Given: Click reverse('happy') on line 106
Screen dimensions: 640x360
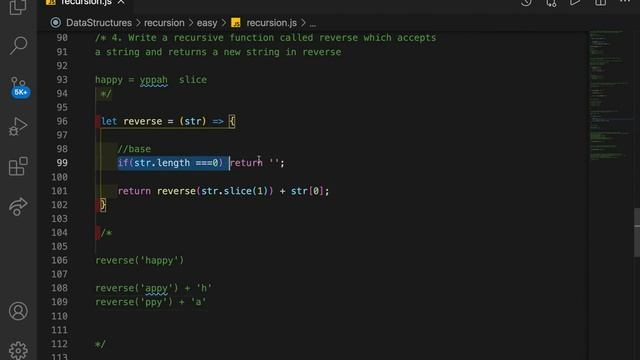Looking at the screenshot, I should (x=140, y=260).
